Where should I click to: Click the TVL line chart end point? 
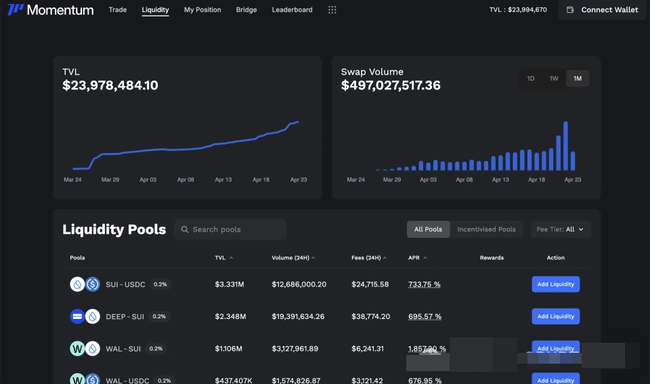(x=298, y=122)
